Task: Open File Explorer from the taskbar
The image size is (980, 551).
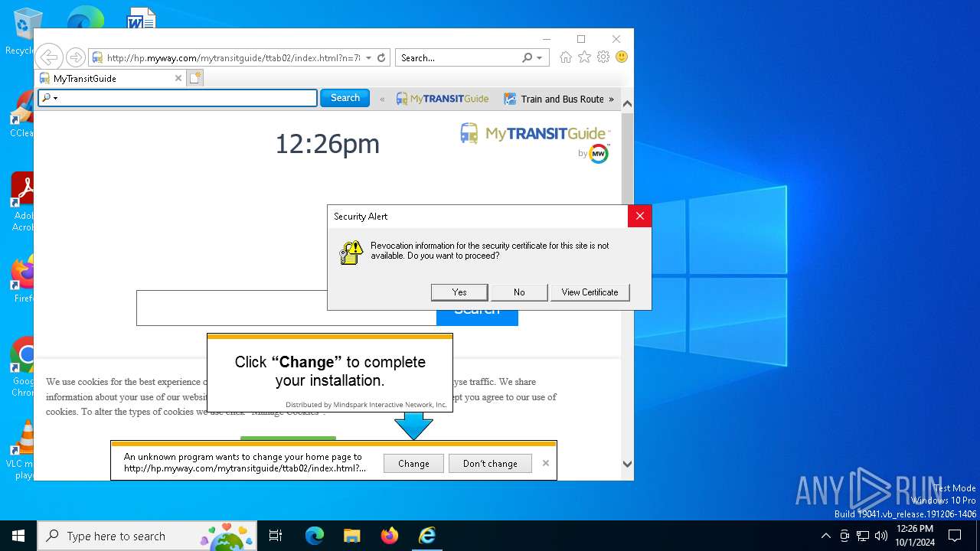Action: click(x=351, y=536)
